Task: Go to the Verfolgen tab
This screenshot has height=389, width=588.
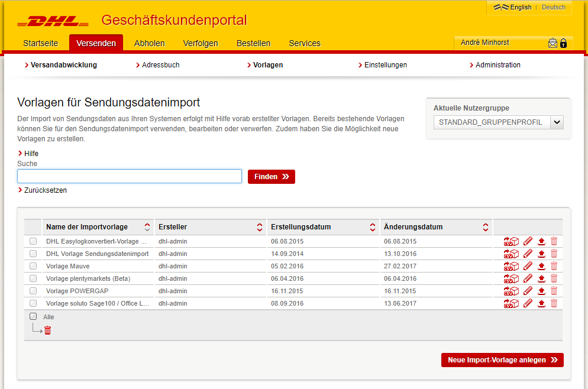Action: click(201, 43)
